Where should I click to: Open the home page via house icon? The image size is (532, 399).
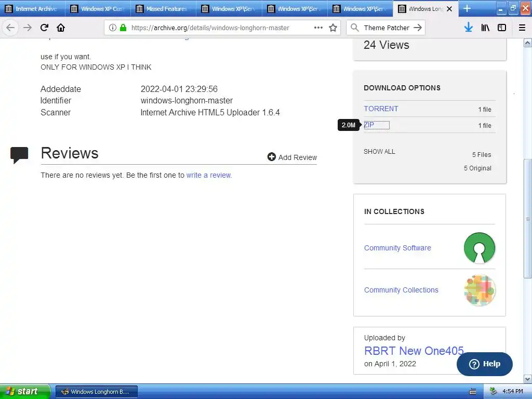(x=61, y=28)
